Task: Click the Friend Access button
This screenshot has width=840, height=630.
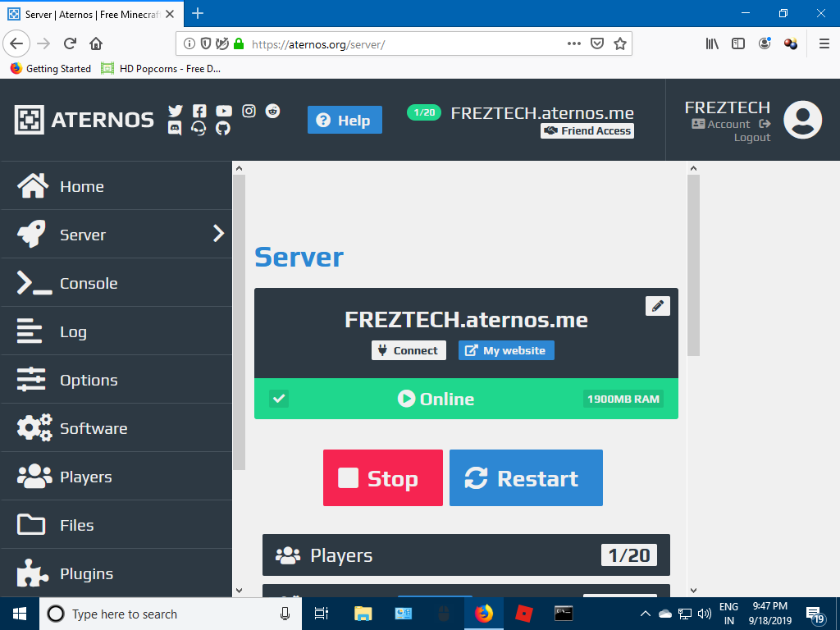Action: [587, 130]
